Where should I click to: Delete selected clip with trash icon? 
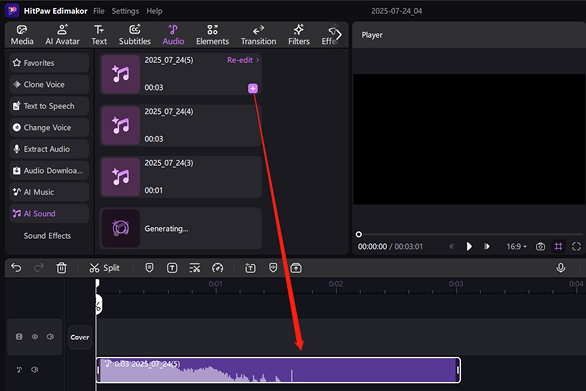click(x=61, y=268)
